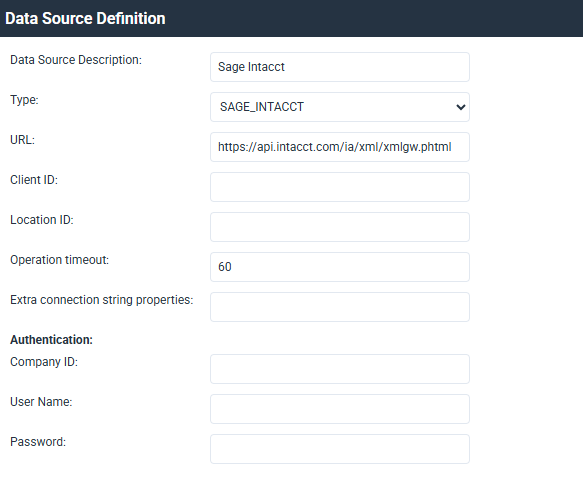This screenshot has height=501, width=583.
Task: Click the Data Source Definition header title
Action: [x=85, y=18]
